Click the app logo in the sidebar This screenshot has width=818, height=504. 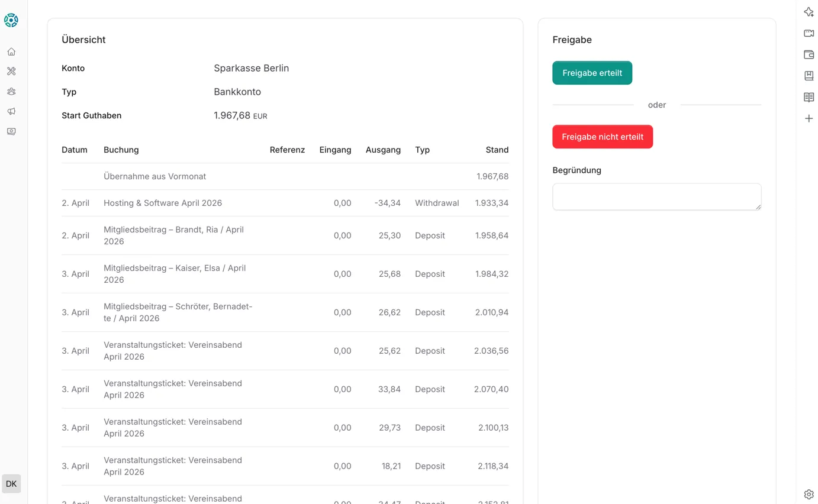11,21
